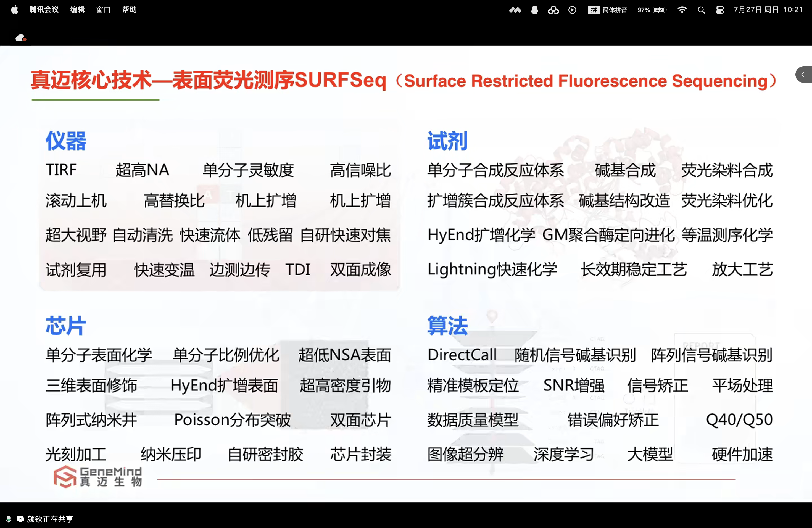Click the 数据质量模型 text

tap(473, 420)
